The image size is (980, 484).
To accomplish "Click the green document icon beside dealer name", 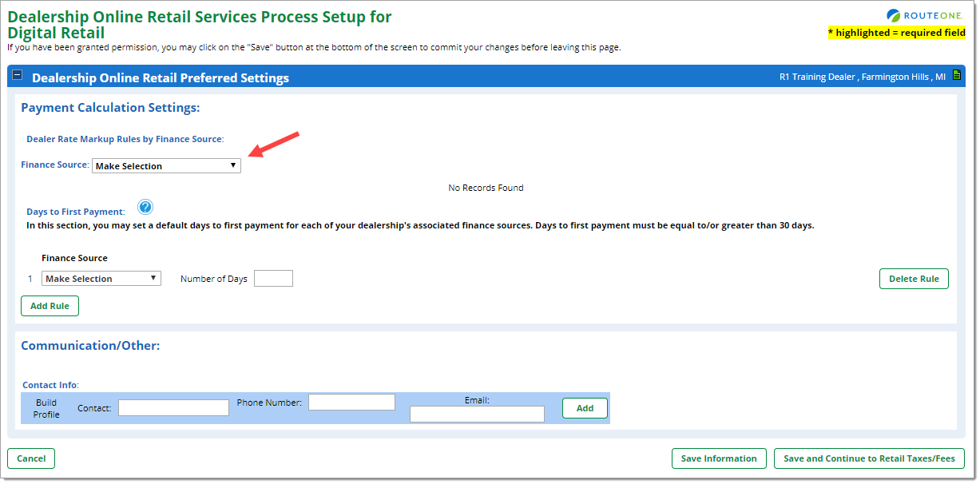I will [956, 75].
